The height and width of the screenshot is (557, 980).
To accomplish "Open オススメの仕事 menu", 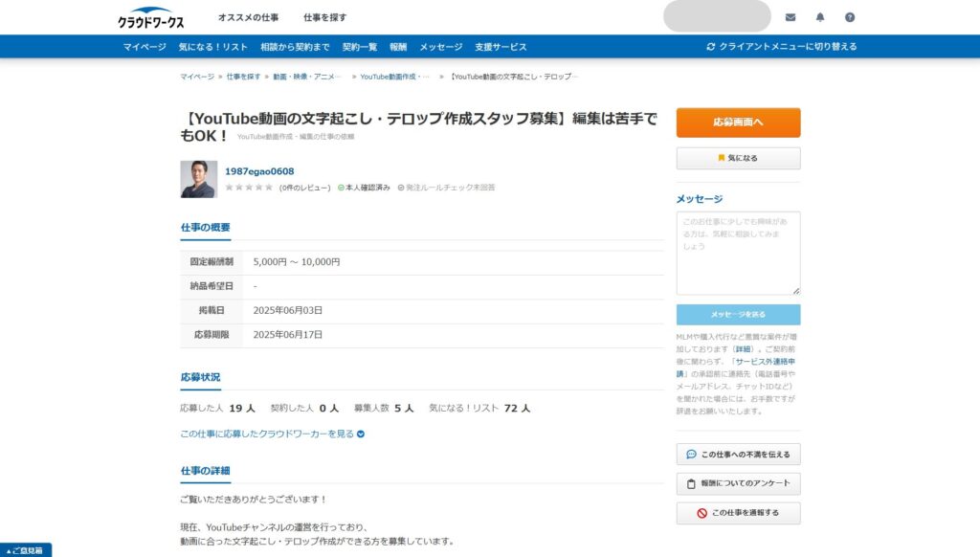I will point(248,17).
